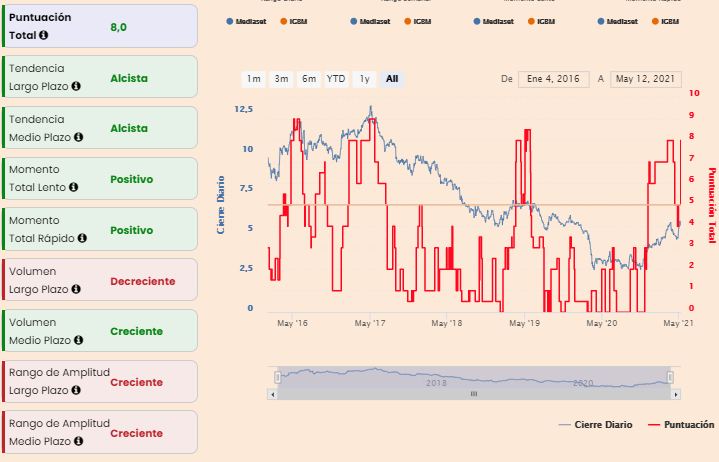The height and width of the screenshot is (462, 719).
Task: Click navigator left scroll arrow
Action: [x=272, y=394]
